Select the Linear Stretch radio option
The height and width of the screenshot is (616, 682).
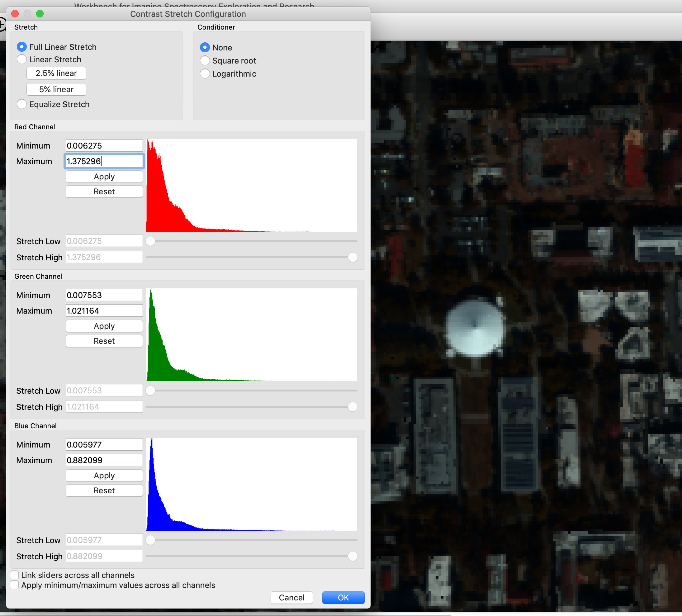(22, 59)
